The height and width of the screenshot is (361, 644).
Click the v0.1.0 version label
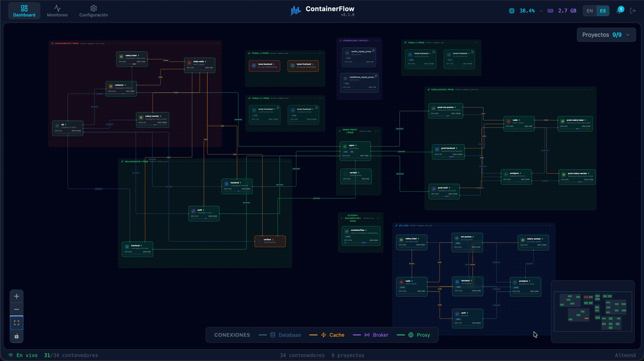(347, 15)
